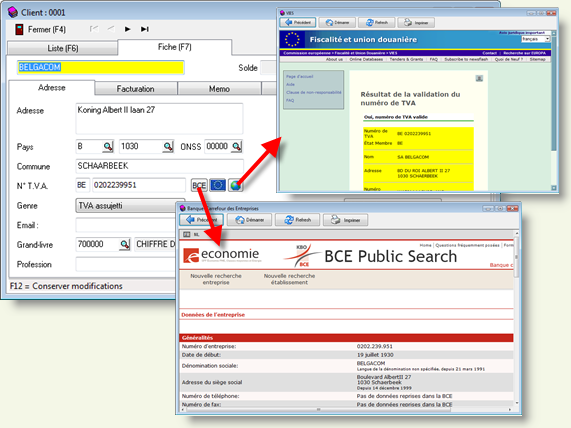Click Contact link in VIES header
Screen dimensions: 571x428
[489, 53]
